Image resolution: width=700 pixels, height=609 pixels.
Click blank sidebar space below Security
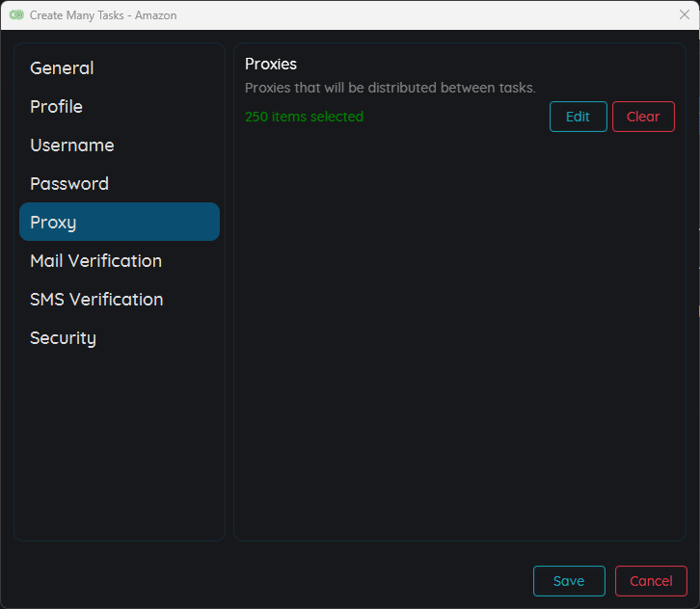(119, 443)
